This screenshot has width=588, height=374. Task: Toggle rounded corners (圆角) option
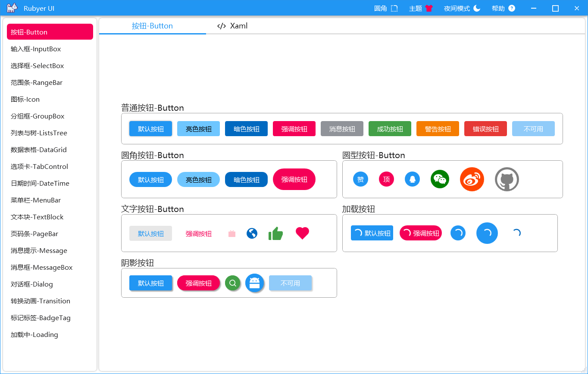click(386, 9)
